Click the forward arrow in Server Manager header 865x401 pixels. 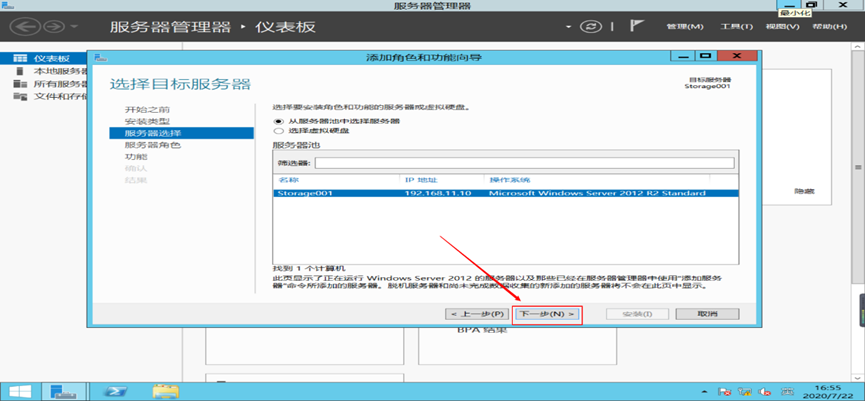[x=55, y=26]
